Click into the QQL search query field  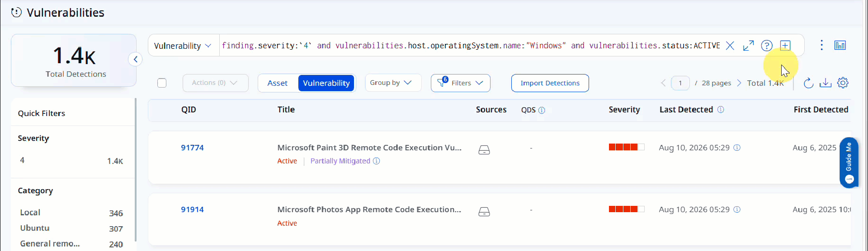coord(471,46)
